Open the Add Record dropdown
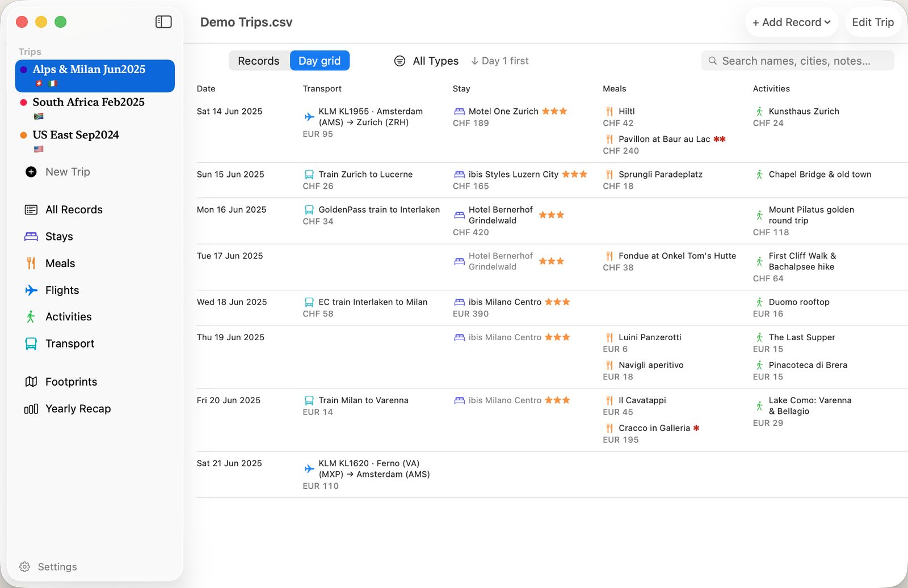This screenshot has width=908, height=588. (x=792, y=22)
